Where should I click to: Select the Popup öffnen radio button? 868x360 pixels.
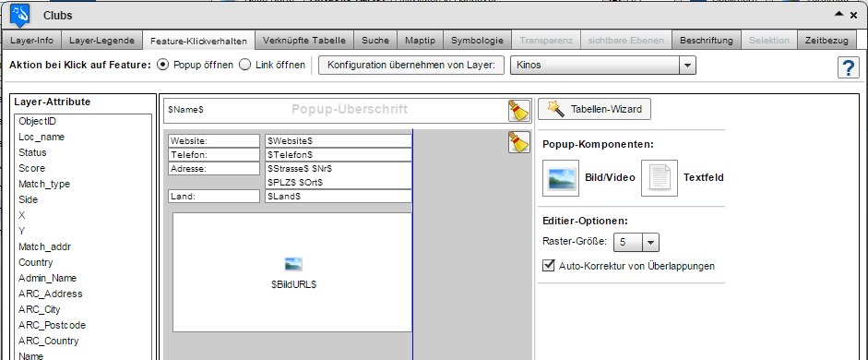pyautogui.click(x=162, y=65)
